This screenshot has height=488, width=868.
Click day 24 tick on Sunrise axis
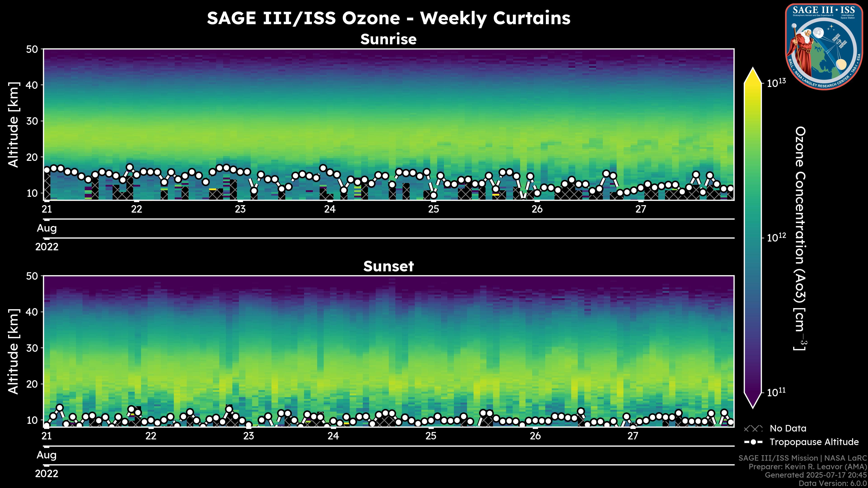330,209
